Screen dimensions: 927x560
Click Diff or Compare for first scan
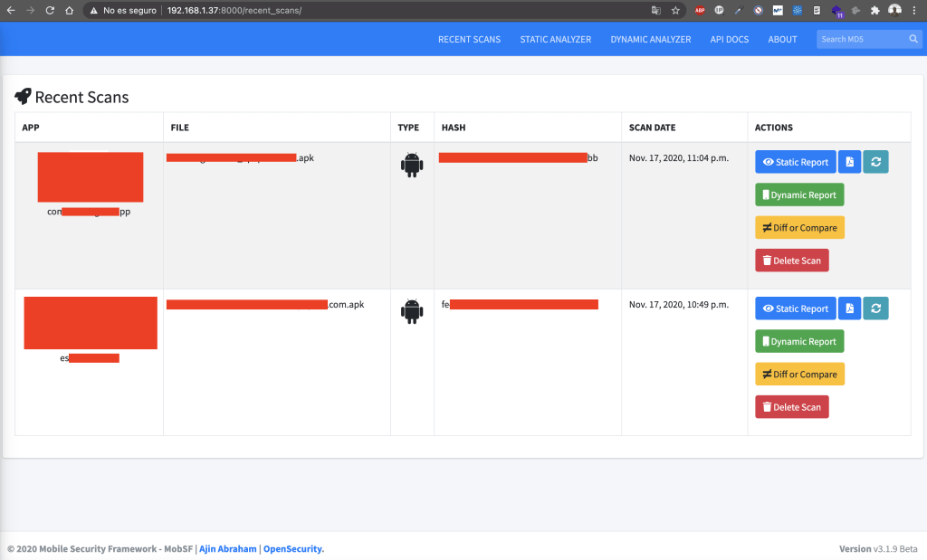[799, 227]
